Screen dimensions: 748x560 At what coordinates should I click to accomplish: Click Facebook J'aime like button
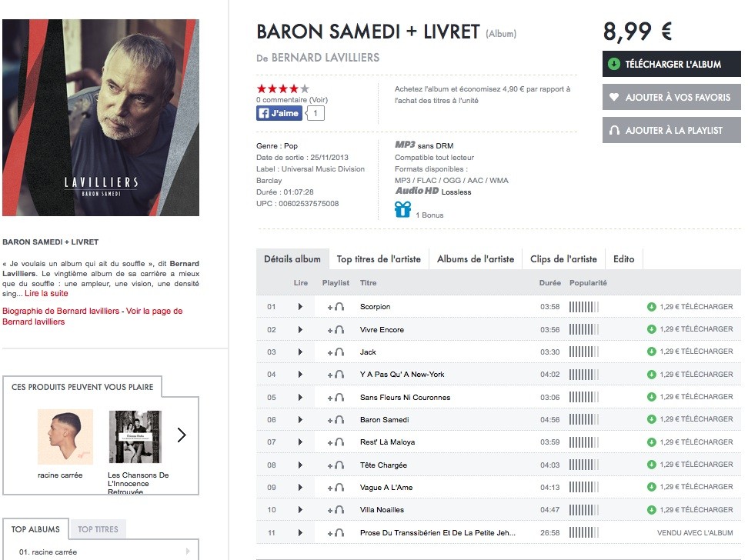(279, 113)
